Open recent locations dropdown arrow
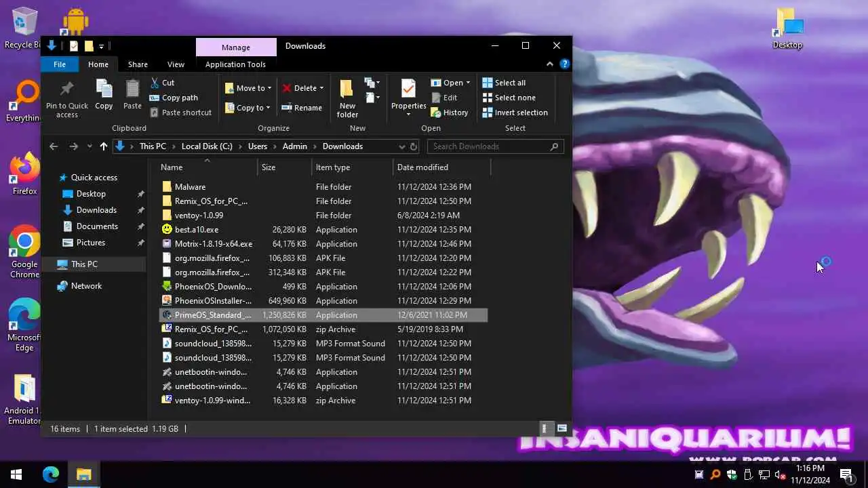The width and height of the screenshot is (868, 488). [x=88, y=146]
